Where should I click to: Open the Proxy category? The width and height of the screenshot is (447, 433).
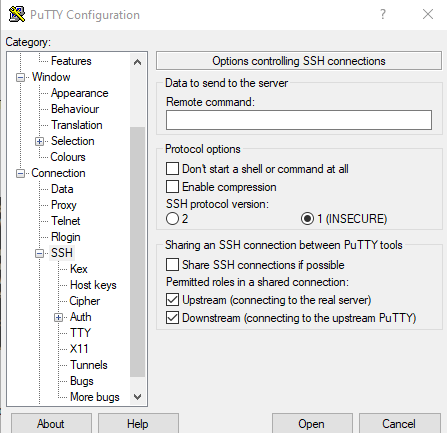(64, 205)
